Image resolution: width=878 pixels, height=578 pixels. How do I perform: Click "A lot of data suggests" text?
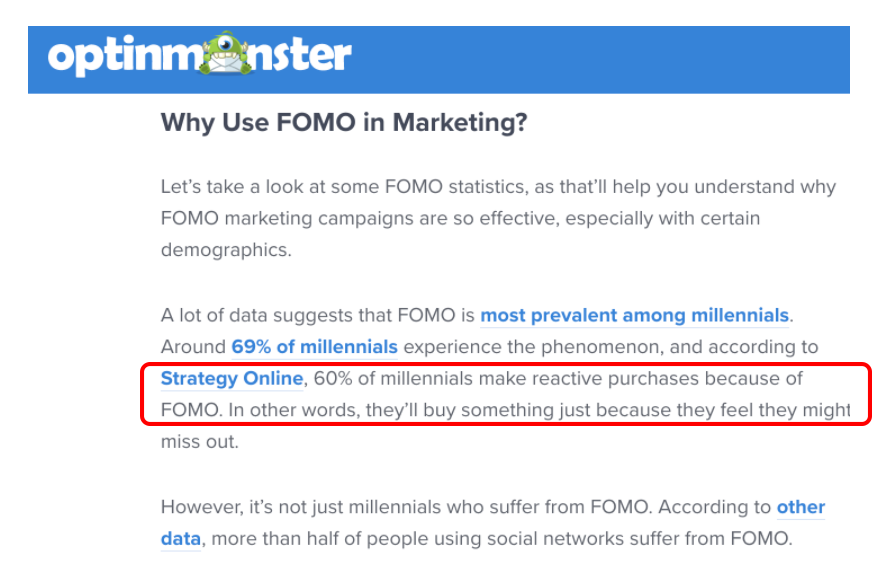click(259, 315)
